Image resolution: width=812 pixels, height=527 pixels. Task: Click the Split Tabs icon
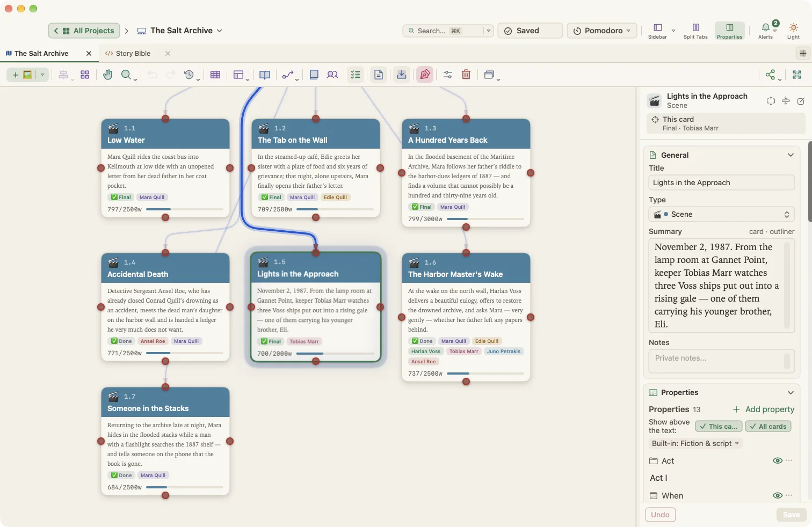pos(695,31)
